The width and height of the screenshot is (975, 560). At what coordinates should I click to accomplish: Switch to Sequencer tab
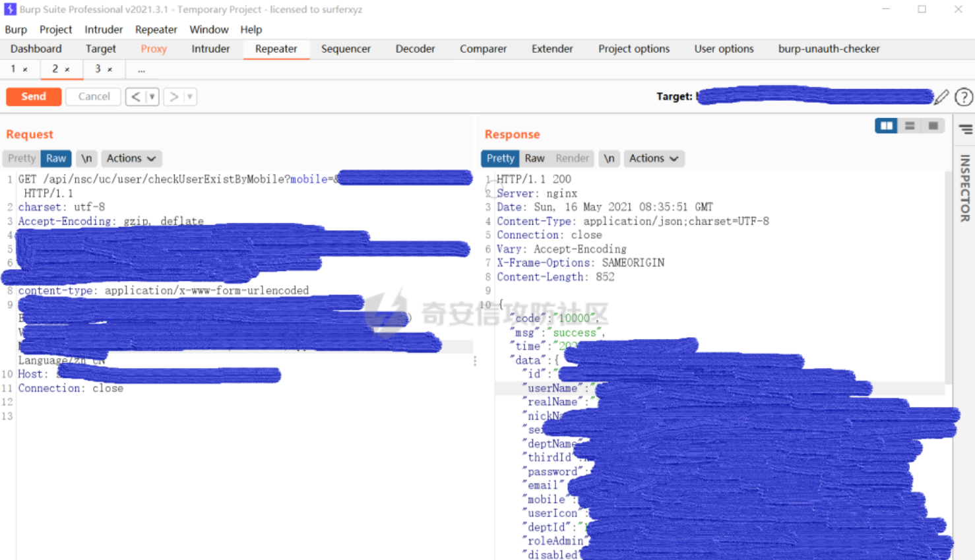tap(346, 49)
